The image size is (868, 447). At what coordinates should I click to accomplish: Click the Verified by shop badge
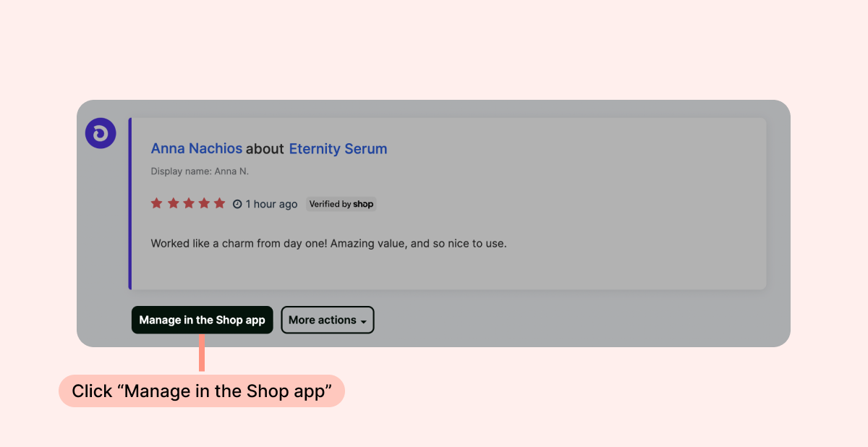[x=341, y=204]
